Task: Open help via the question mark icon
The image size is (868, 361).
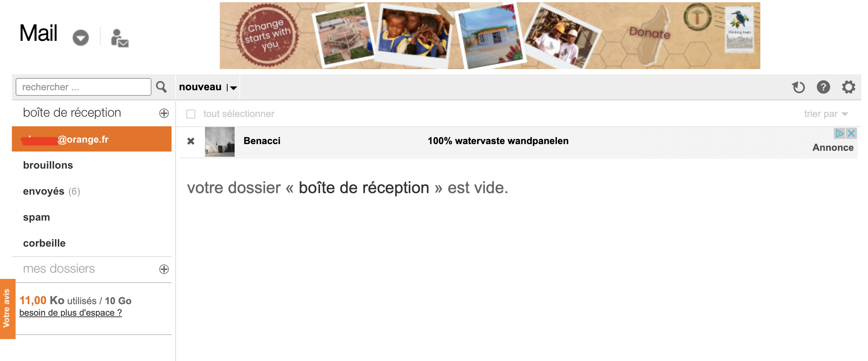Action: pos(823,87)
